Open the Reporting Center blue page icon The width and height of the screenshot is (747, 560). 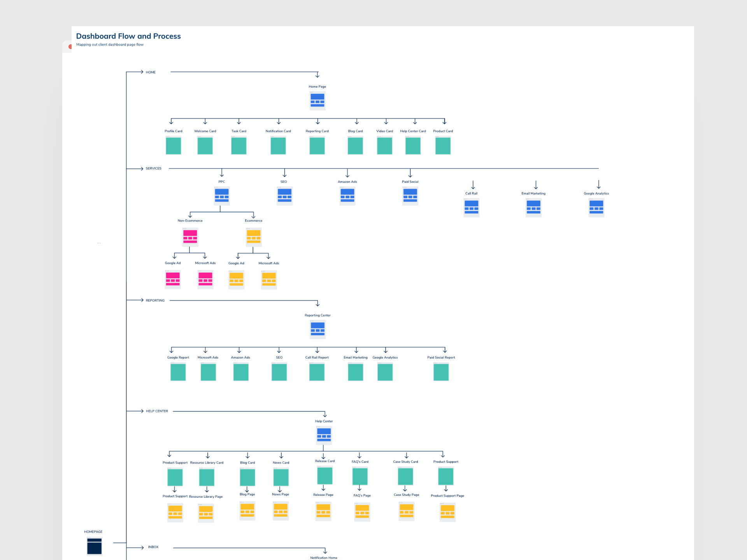[317, 329]
